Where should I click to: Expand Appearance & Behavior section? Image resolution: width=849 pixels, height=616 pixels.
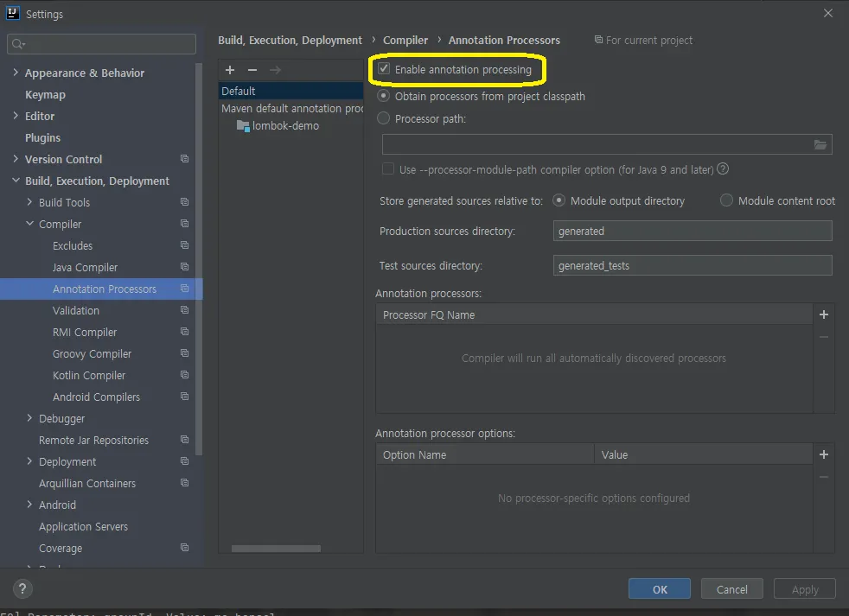tap(16, 72)
